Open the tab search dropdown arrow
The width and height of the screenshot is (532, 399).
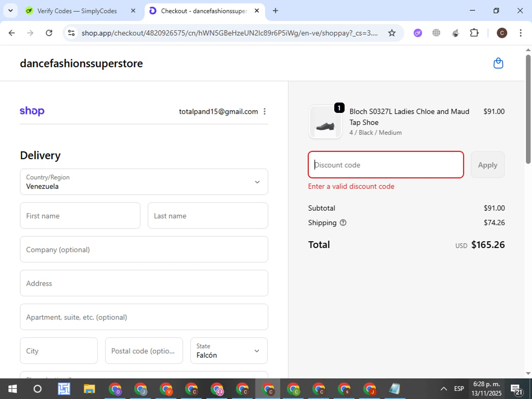10,11
